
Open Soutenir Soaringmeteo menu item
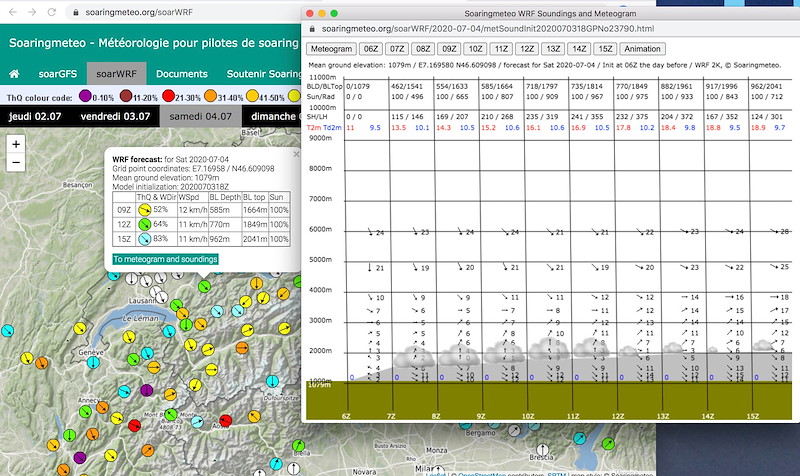[264, 74]
